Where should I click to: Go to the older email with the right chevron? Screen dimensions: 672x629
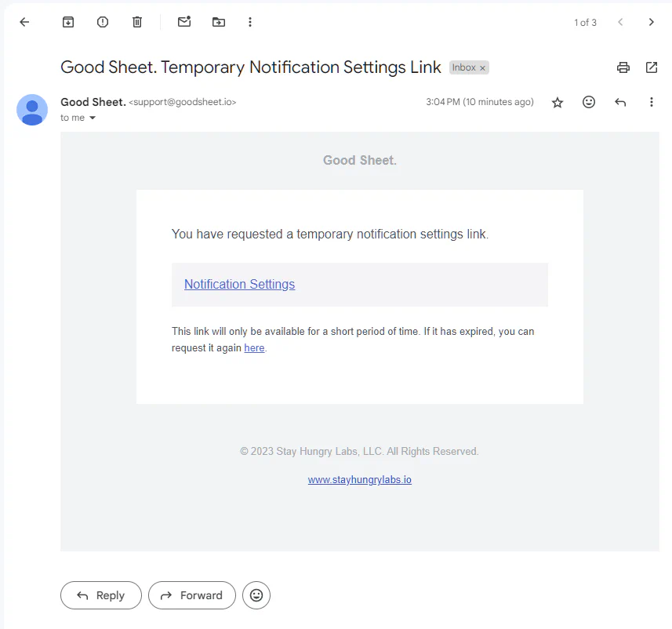coord(652,22)
